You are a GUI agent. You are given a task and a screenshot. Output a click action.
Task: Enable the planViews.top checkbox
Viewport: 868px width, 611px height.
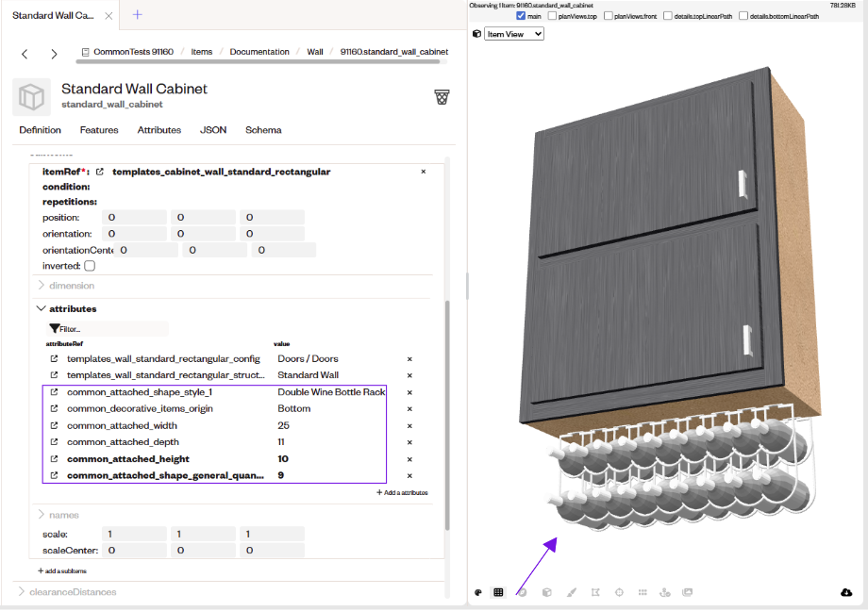pos(552,16)
